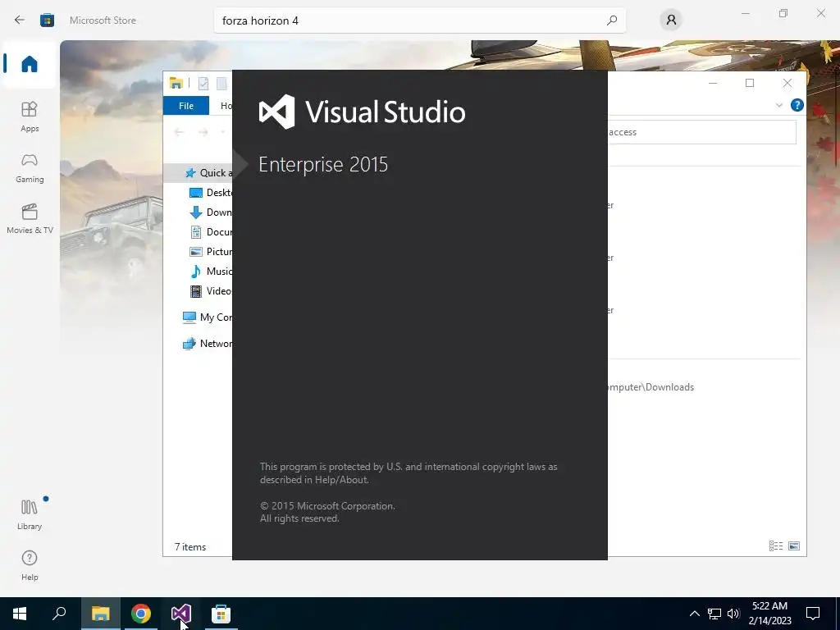Click File Explorer's New Folder quick-access icon
840x630 pixels.
(221, 84)
